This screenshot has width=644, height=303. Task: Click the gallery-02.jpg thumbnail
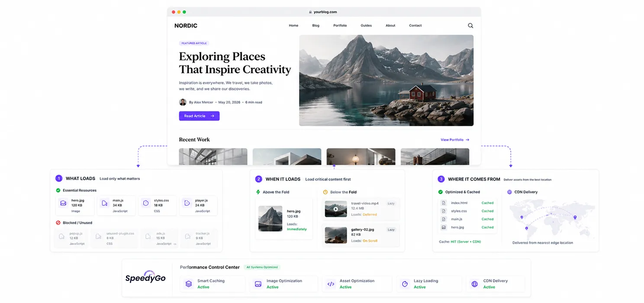(336, 235)
